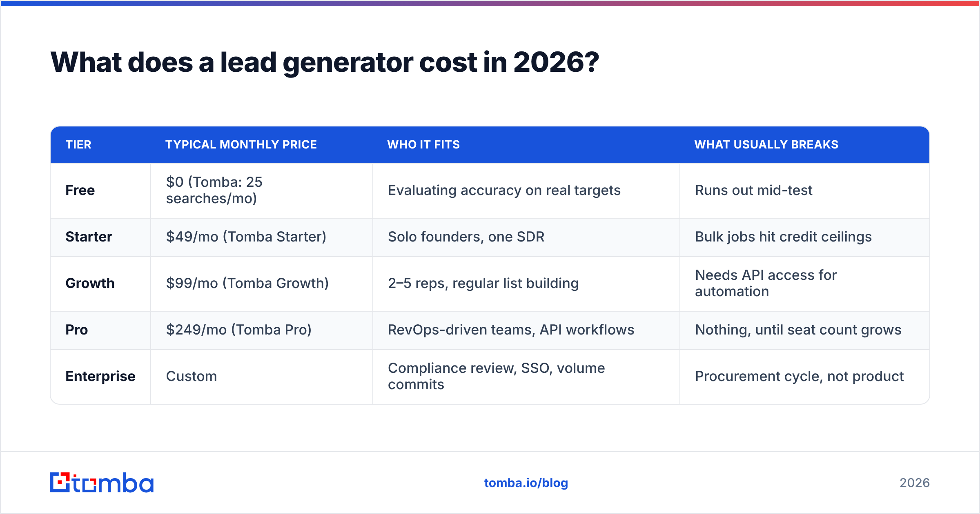Click the $0 (Tomba: 25 searches/mo) cell

(262, 191)
